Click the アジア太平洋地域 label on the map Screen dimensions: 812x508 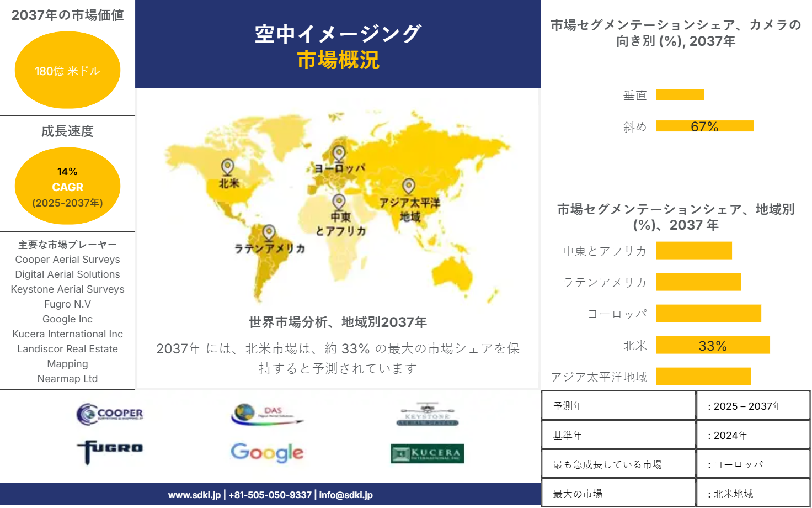coord(409,209)
